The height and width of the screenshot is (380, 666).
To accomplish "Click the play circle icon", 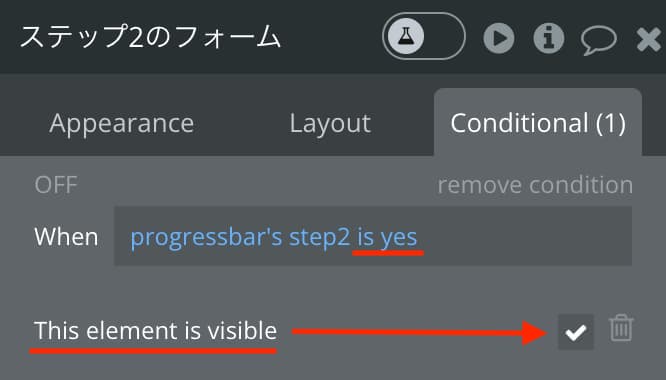I will pyautogui.click(x=499, y=38).
